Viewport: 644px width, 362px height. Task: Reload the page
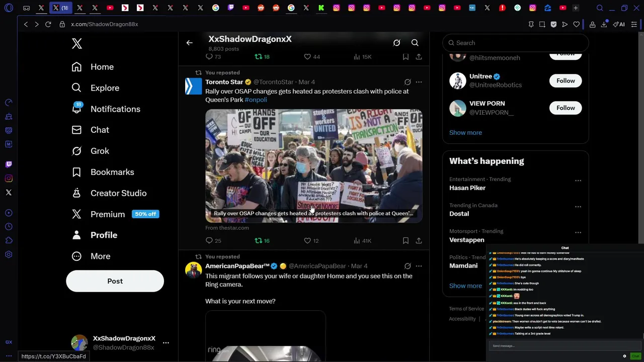click(48, 24)
